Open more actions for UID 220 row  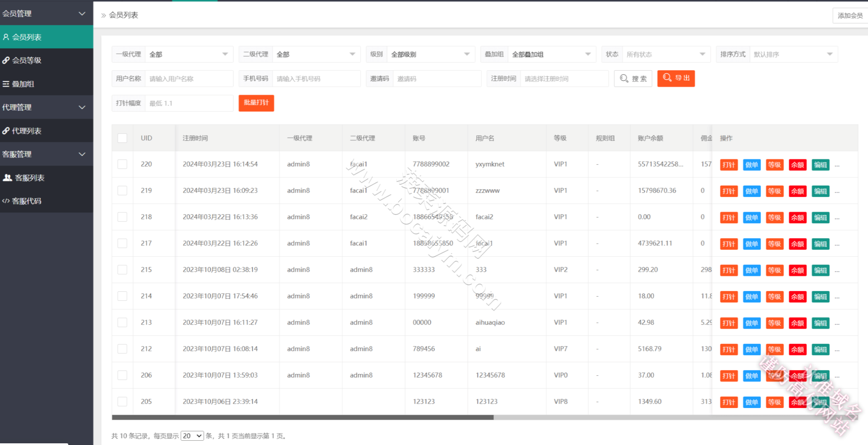837,166
